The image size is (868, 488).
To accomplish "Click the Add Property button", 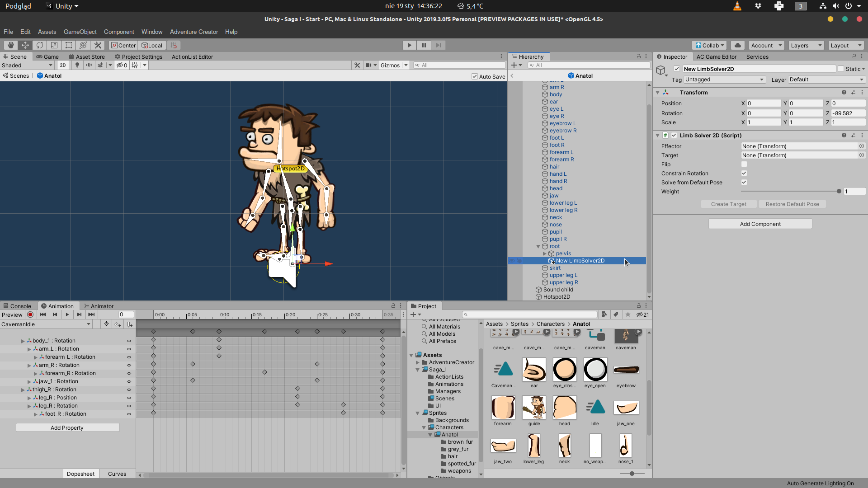I will [67, 427].
